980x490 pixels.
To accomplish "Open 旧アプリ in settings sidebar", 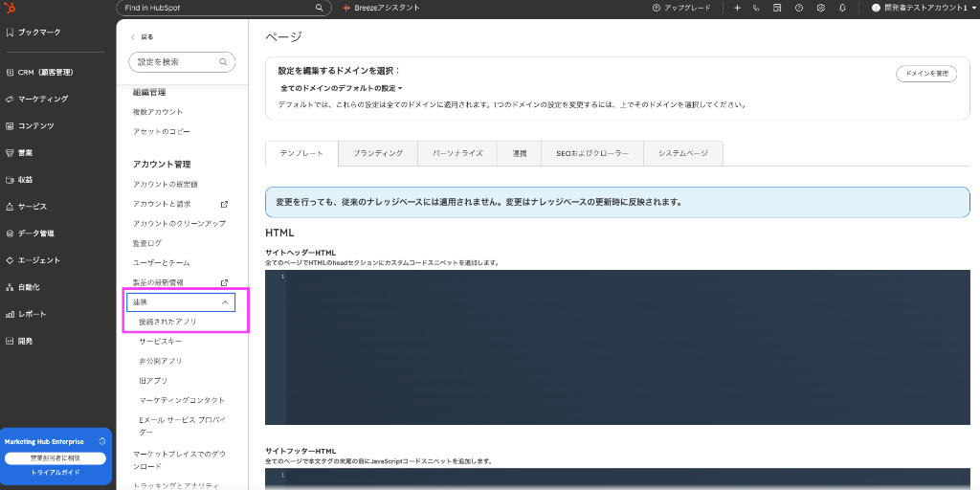I will pyautogui.click(x=153, y=381).
